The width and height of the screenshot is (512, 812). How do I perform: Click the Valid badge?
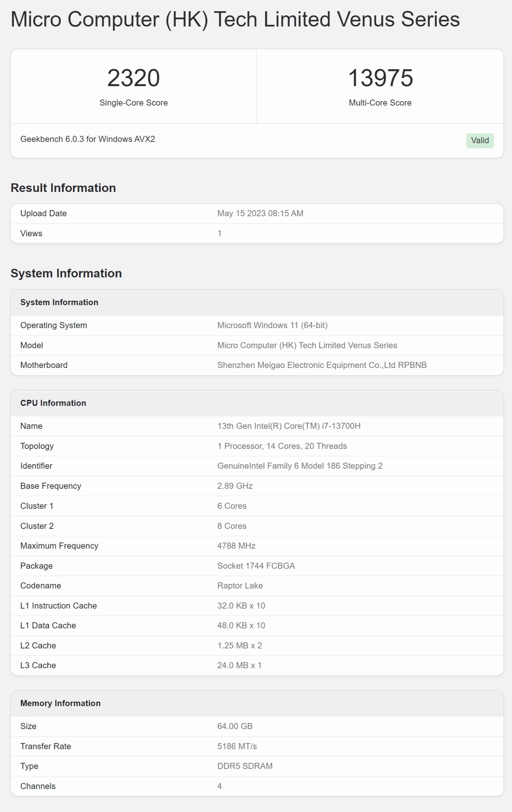point(479,141)
